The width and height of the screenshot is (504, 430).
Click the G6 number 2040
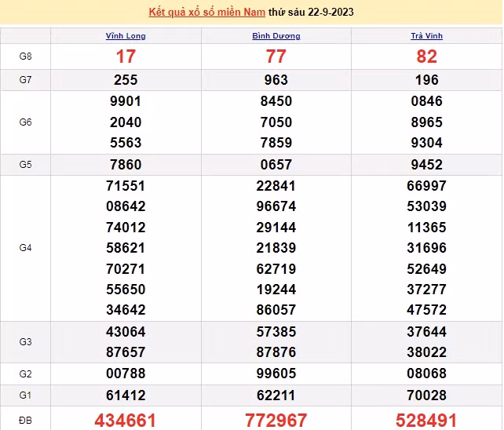[x=126, y=122]
